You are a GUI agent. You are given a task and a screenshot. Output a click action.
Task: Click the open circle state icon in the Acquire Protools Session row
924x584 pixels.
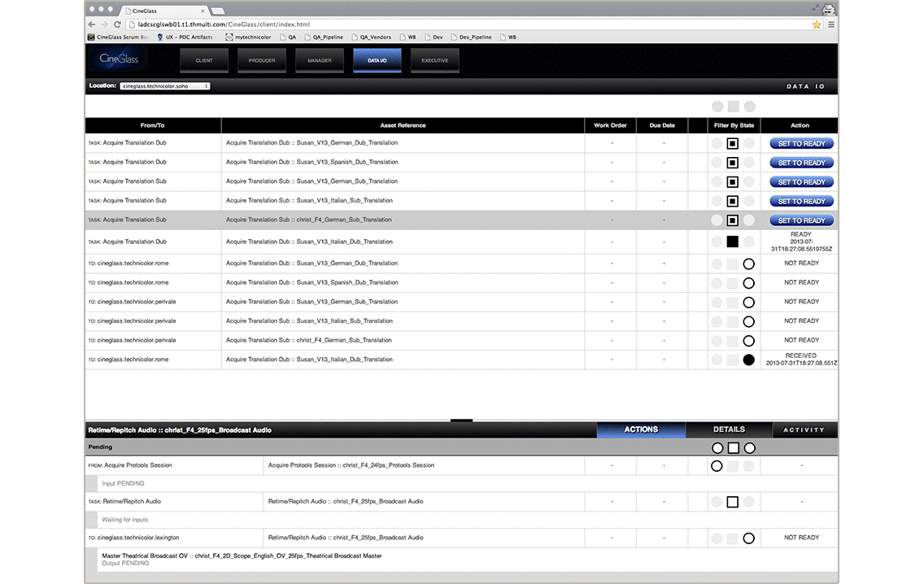717,466
